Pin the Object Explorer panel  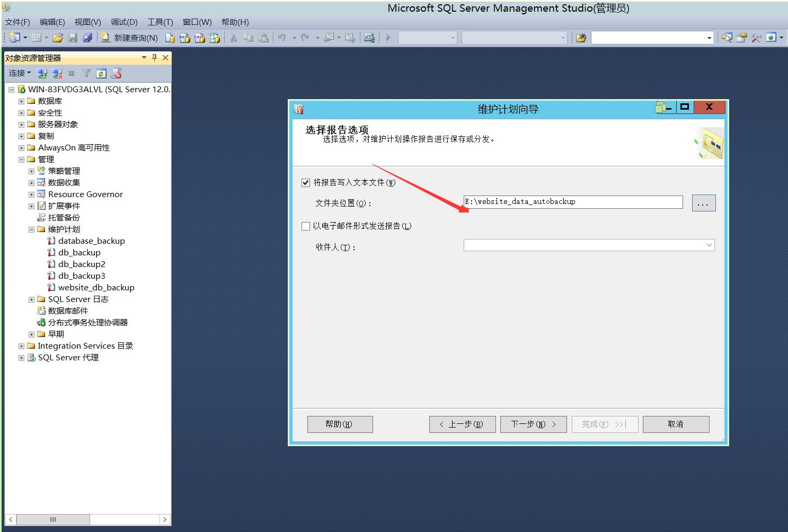pos(155,58)
